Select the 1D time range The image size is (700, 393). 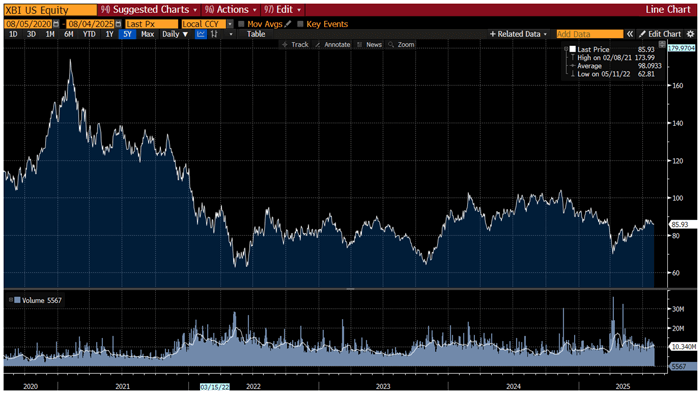coord(13,34)
